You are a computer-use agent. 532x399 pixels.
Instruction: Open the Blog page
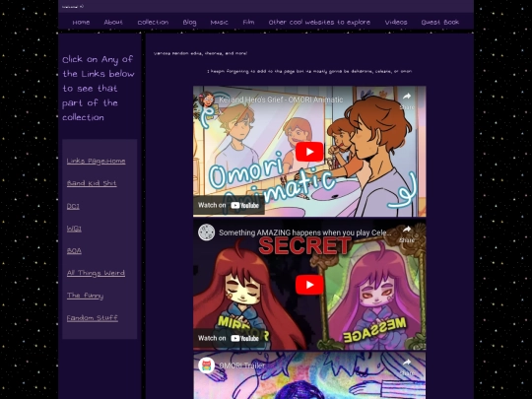(189, 23)
